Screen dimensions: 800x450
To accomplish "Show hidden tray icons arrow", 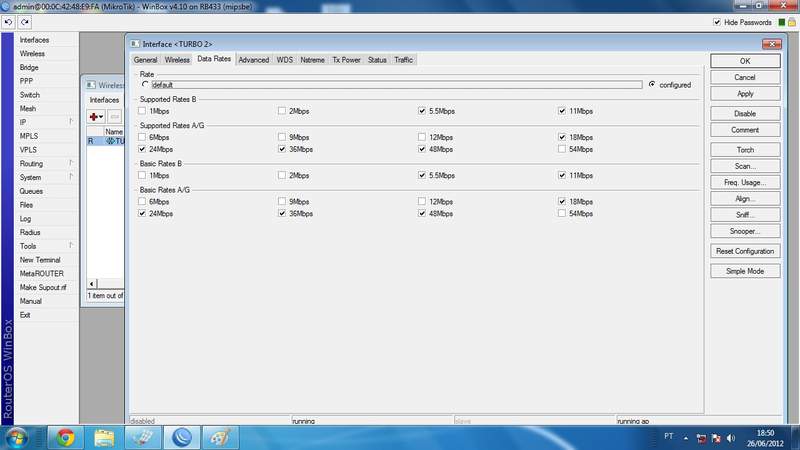I will tap(686, 438).
